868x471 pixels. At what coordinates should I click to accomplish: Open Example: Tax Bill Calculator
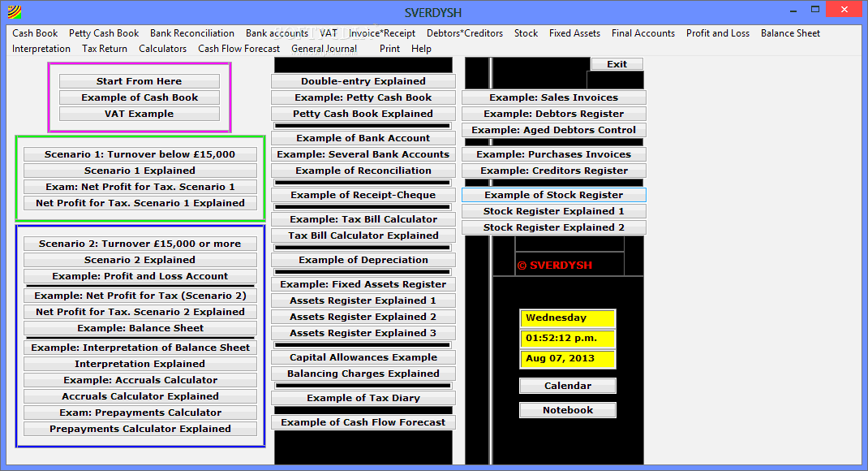(x=363, y=219)
